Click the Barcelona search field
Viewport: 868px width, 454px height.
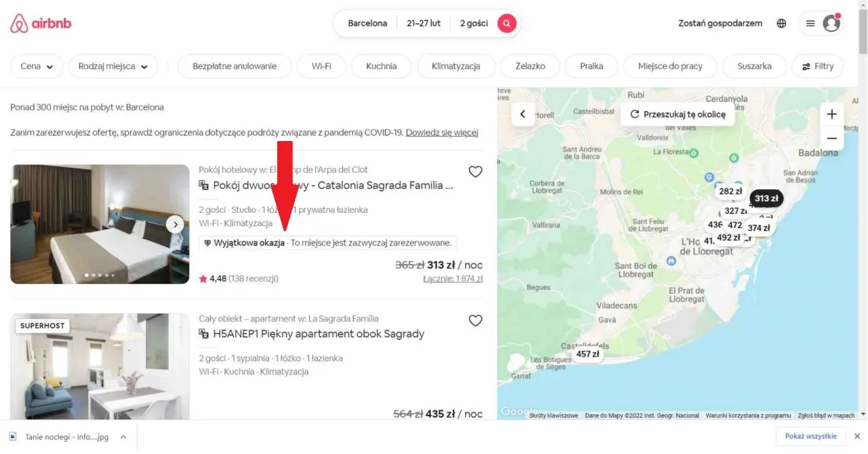(367, 22)
